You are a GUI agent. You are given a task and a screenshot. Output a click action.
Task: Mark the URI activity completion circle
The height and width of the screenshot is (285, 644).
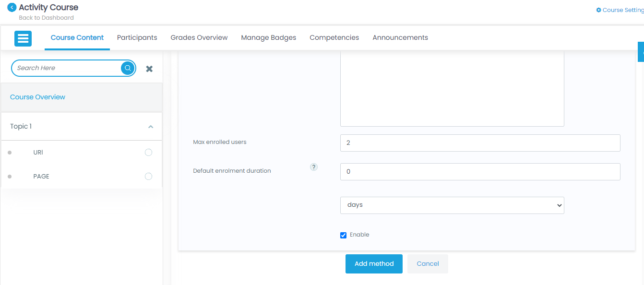pos(148,153)
